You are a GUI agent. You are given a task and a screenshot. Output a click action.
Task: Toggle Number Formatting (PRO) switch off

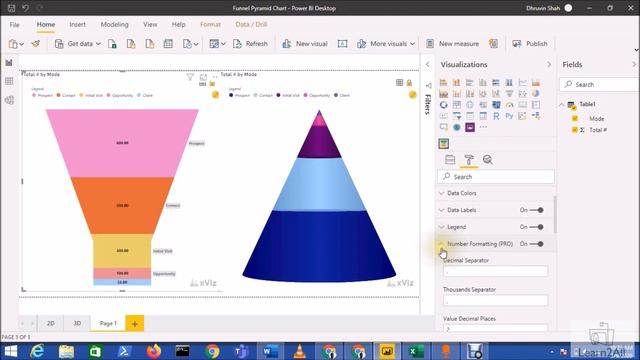tap(537, 244)
